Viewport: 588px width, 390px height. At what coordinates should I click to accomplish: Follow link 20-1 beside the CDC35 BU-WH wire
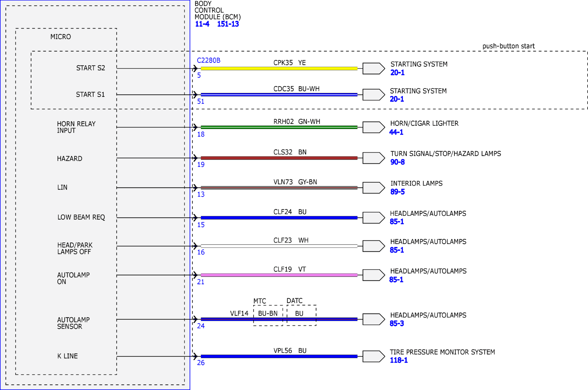click(397, 99)
